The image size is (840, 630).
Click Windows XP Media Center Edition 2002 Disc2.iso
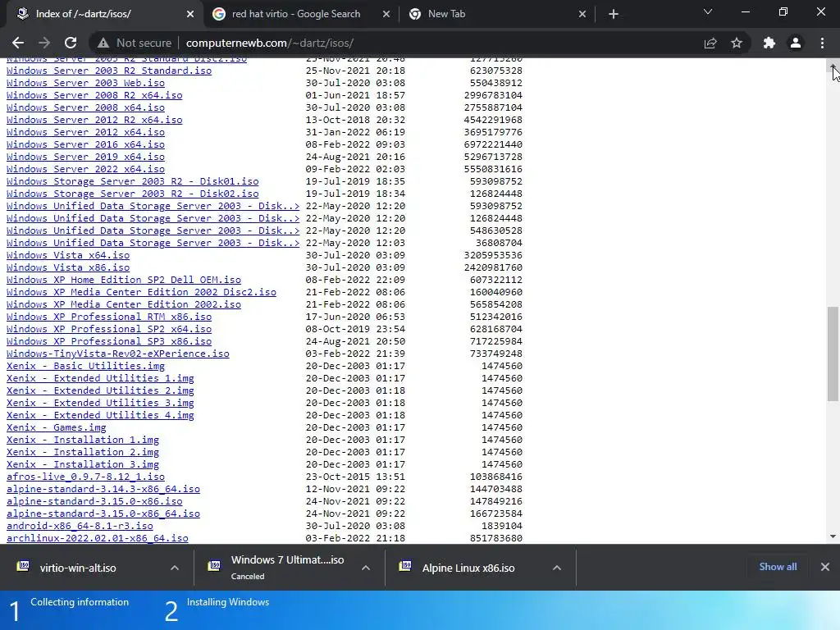(x=141, y=293)
